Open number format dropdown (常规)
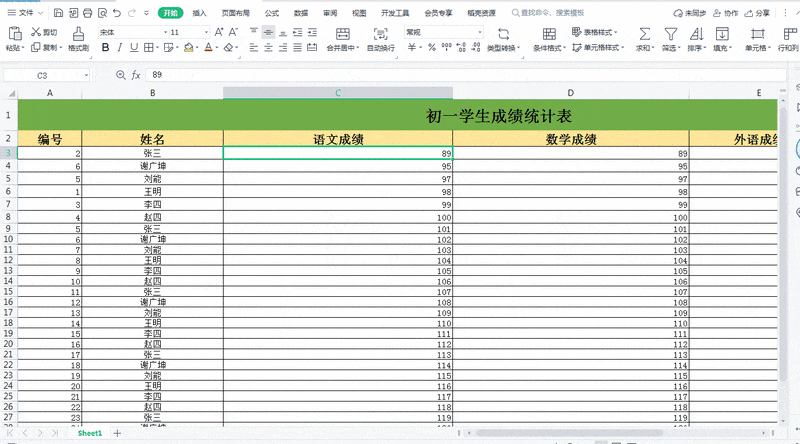The width and height of the screenshot is (800, 444). pos(480,33)
